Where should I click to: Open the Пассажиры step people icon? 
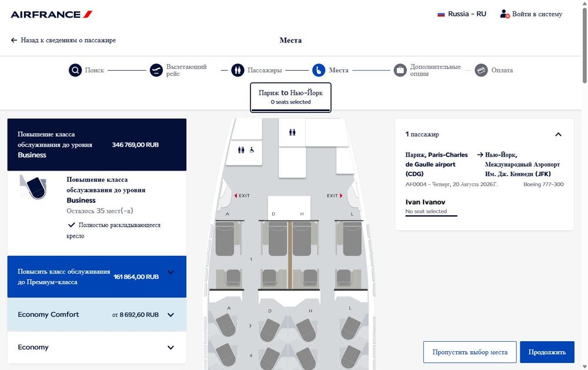click(x=238, y=70)
